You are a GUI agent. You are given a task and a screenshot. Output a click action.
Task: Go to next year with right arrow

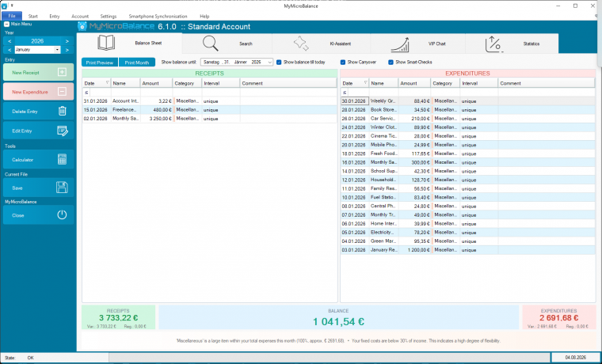point(67,41)
